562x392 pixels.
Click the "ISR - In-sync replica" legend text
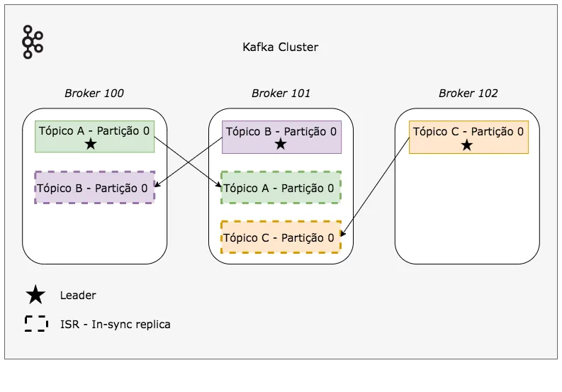tap(116, 325)
